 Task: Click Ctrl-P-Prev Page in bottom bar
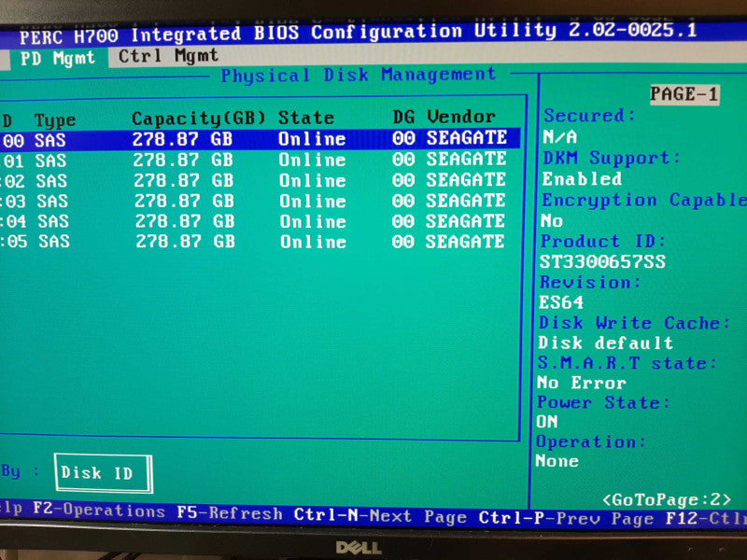568,518
